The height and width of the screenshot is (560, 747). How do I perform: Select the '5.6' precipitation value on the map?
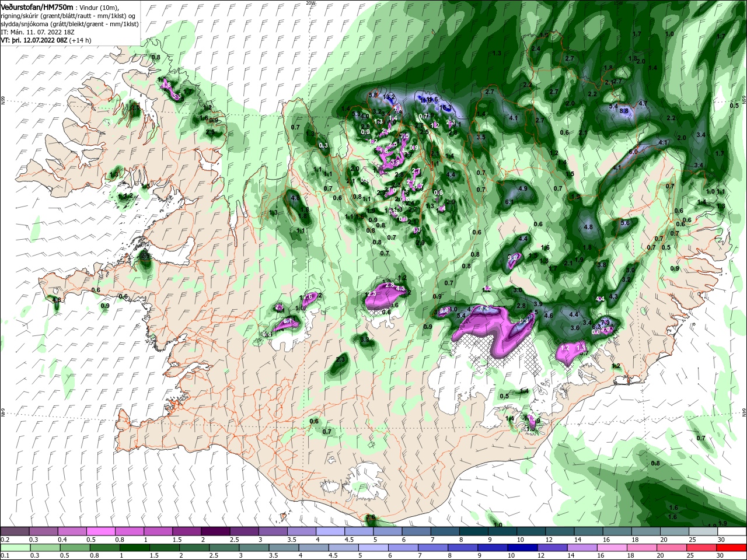click(x=625, y=223)
